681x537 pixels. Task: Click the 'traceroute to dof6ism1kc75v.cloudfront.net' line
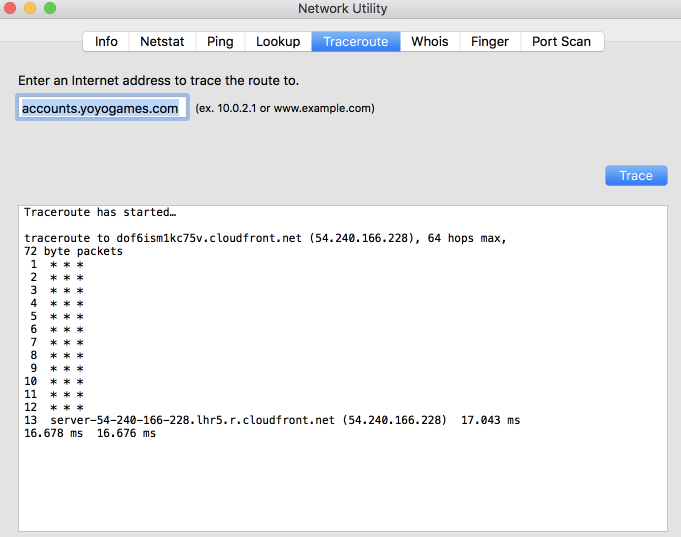(x=265, y=238)
